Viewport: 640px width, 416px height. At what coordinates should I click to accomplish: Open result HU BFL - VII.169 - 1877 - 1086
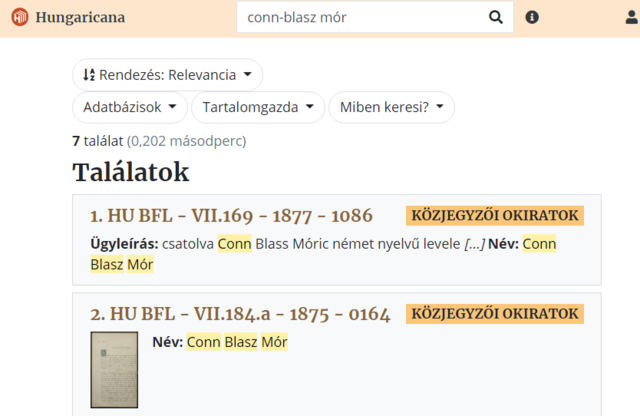pos(231,216)
